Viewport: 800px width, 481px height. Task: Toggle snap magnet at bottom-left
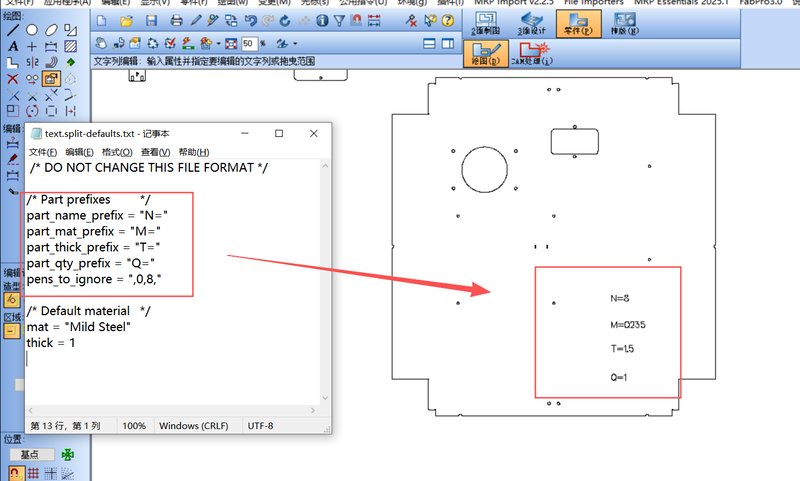[x=16, y=473]
